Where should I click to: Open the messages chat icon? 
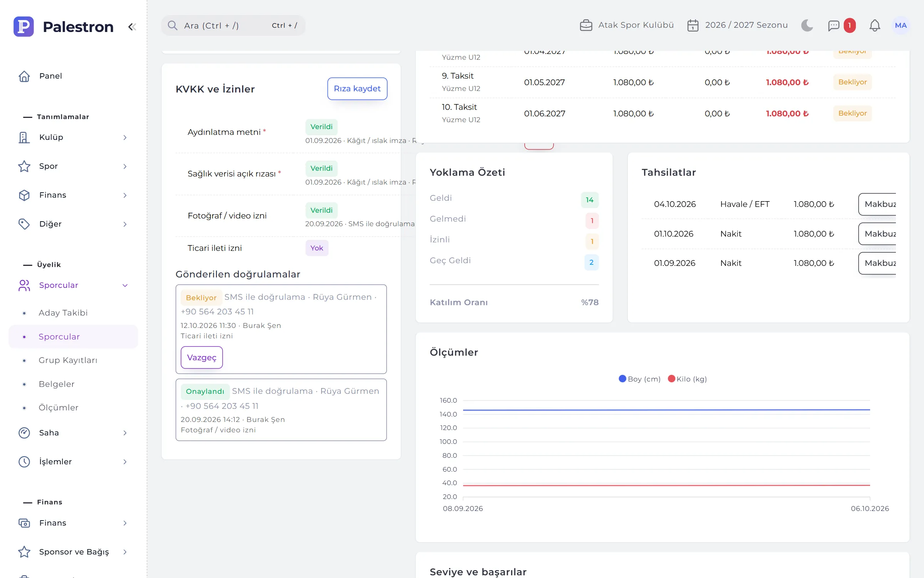[834, 26]
